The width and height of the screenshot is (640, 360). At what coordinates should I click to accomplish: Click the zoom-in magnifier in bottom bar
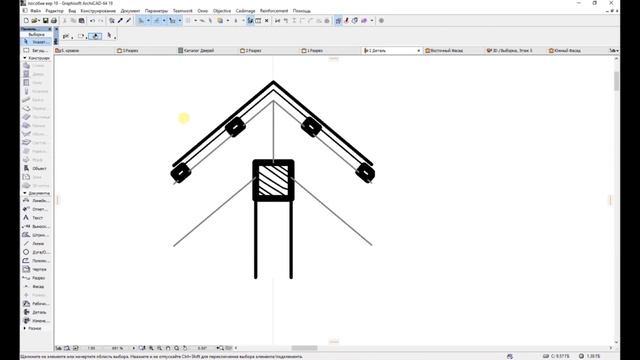(x=151, y=348)
